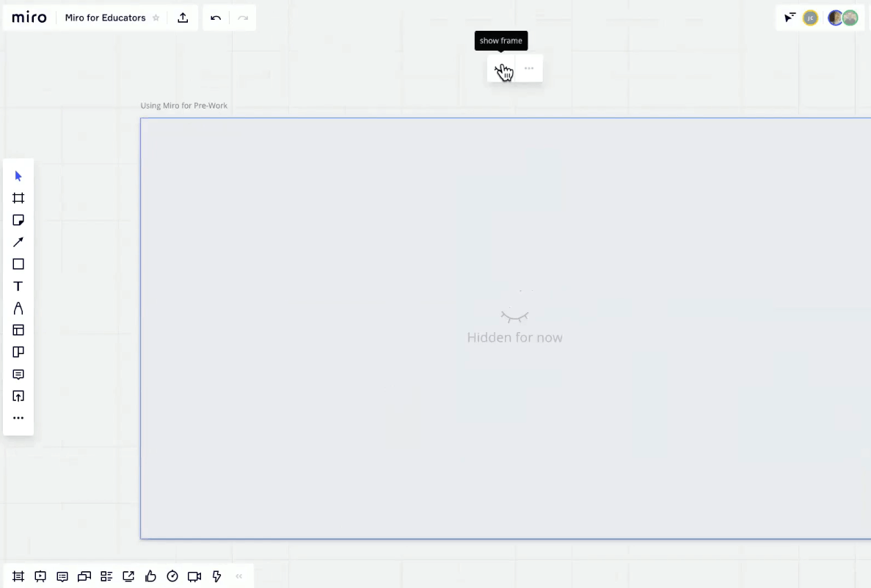Click the miro logo
Viewport: 871px width, 588px height.
pyautogui.click(x=29, y=18)
